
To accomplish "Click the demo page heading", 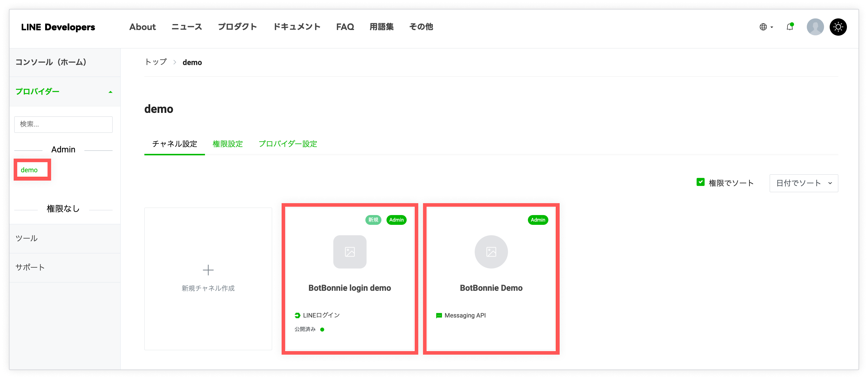I will [x=159, y=109].
